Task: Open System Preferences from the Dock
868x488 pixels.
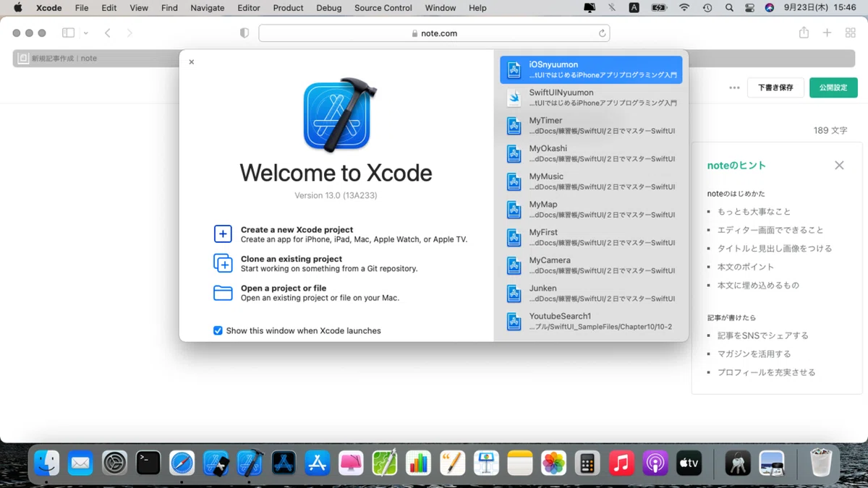Action: pos(114,463)
